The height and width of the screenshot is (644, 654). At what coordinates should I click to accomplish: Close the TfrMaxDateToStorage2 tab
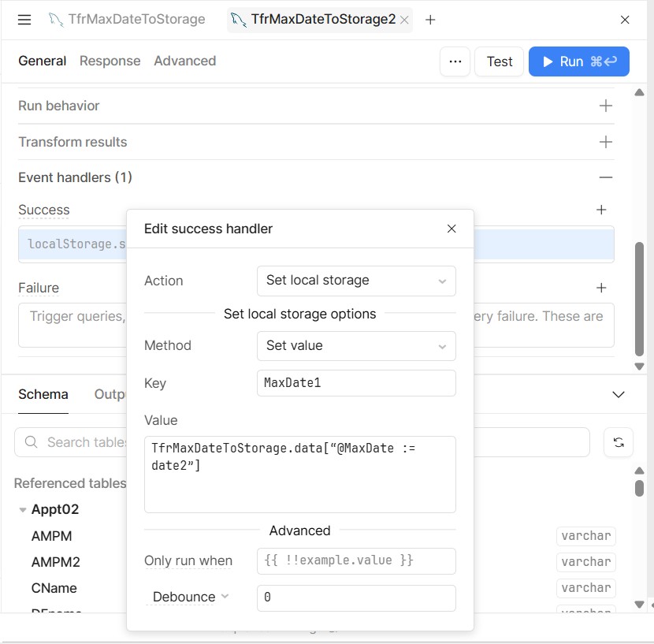click(x=405, y=20)
